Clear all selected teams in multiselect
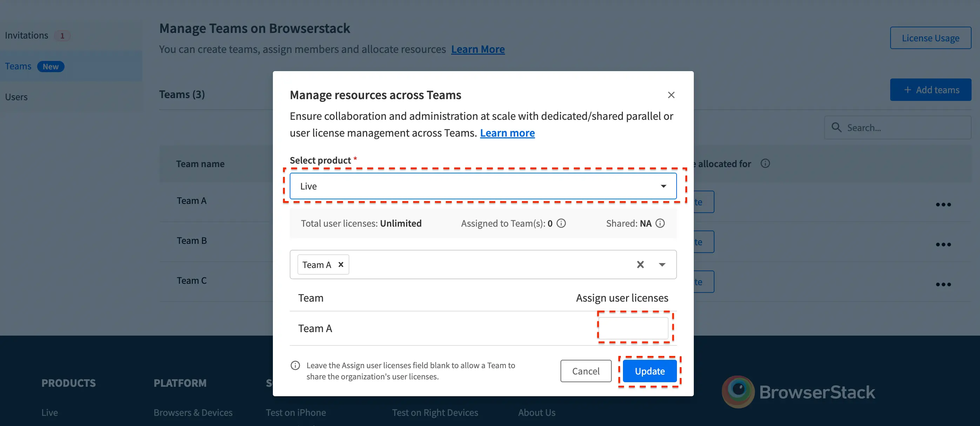This screenshot has height=426, width=980. coord(640,264)
